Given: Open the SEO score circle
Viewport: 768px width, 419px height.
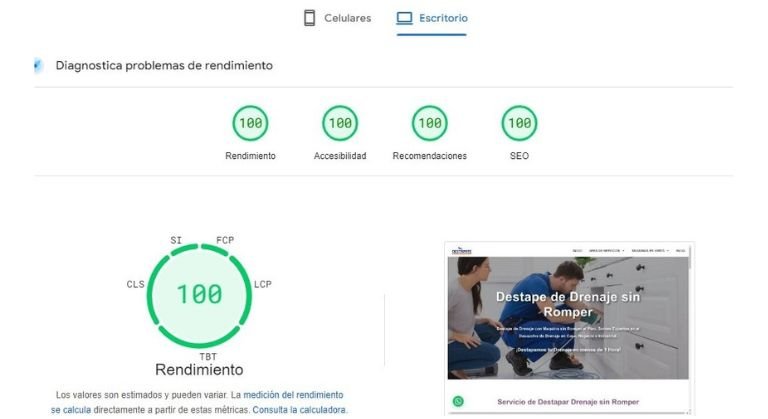Looking at the screenshot, I should coord(519,124).
